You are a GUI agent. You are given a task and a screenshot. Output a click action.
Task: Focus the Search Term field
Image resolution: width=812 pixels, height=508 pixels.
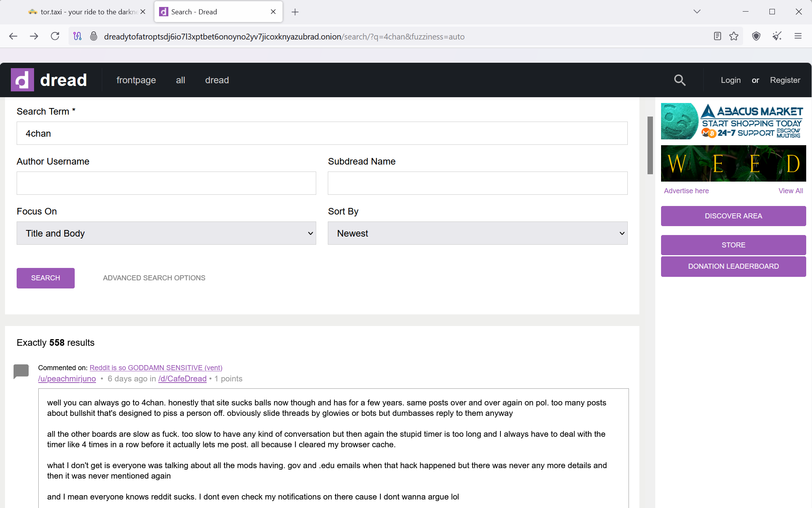pos(322,133)
